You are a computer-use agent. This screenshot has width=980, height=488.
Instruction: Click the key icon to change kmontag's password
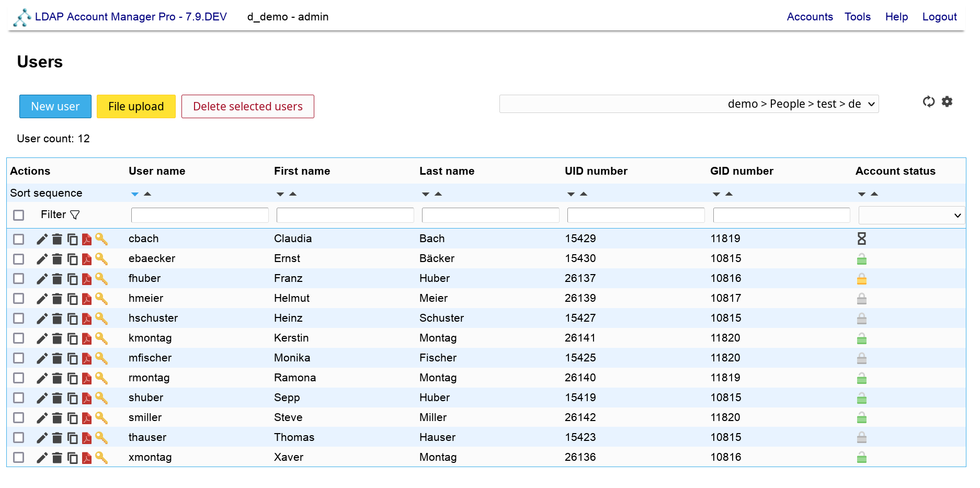(x=101, y=338)
